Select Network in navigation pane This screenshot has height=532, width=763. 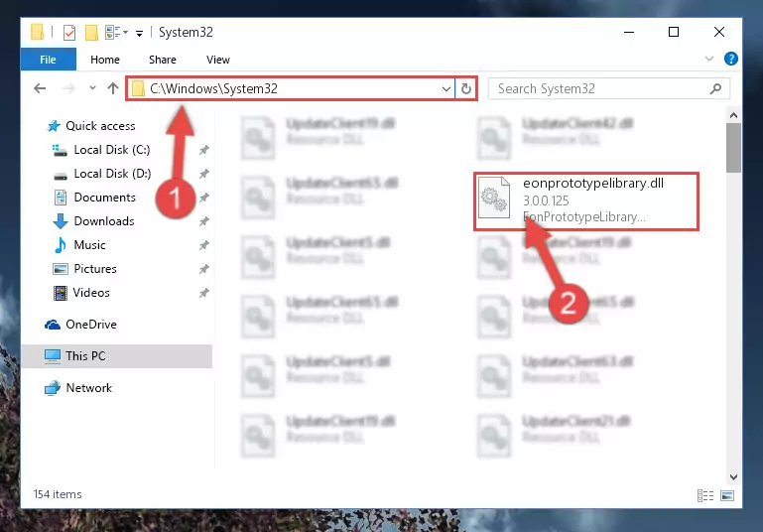coord(78,388)
